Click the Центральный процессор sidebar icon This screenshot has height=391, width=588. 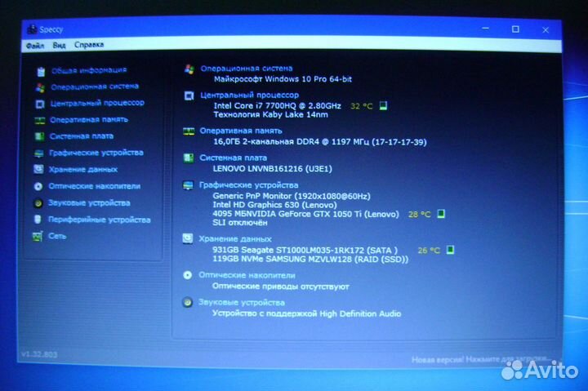tap(40, 104)
